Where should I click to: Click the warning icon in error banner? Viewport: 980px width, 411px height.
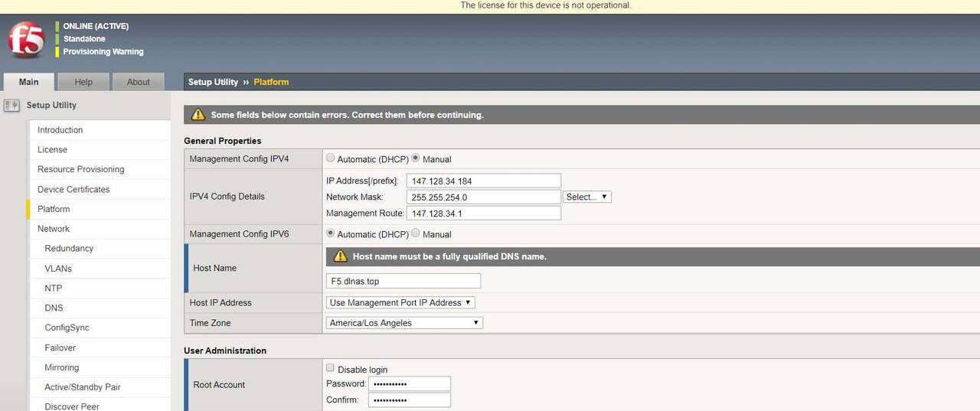(198, 115)
